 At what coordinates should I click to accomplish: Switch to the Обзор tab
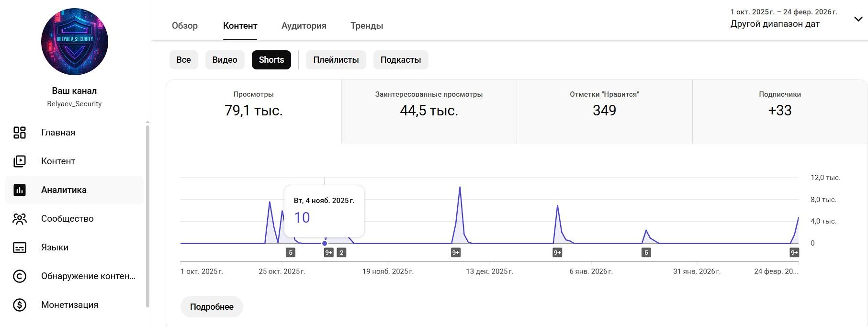click(185, 26)
